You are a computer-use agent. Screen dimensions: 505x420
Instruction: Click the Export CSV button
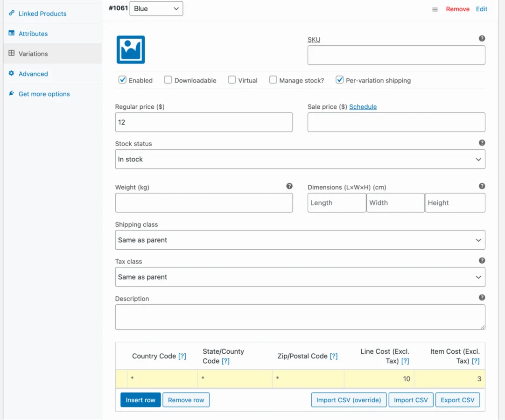[x=457, y=400]
